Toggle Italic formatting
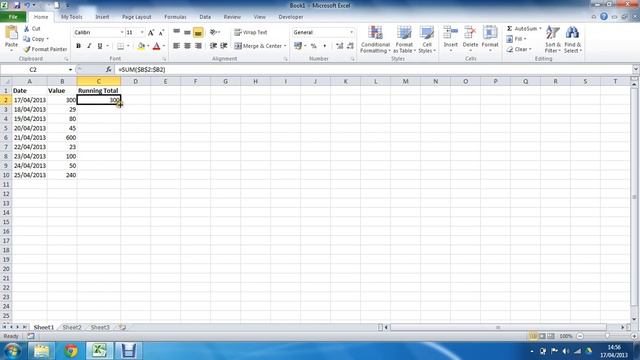The height and width of the screenshot is (360, 640). coord(89,46)
